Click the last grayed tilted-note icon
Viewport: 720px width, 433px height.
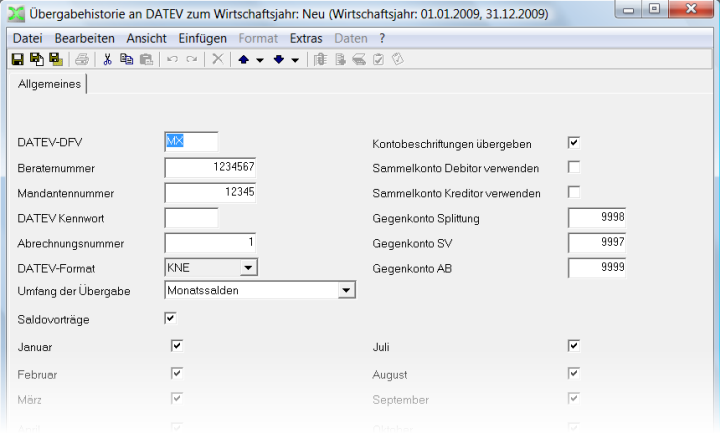398,59
